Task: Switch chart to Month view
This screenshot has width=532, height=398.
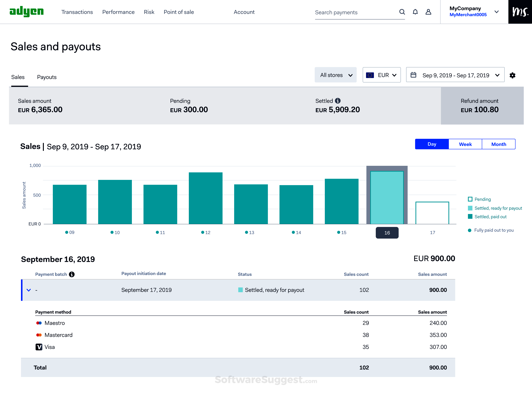Action: (x=499, y=144)
